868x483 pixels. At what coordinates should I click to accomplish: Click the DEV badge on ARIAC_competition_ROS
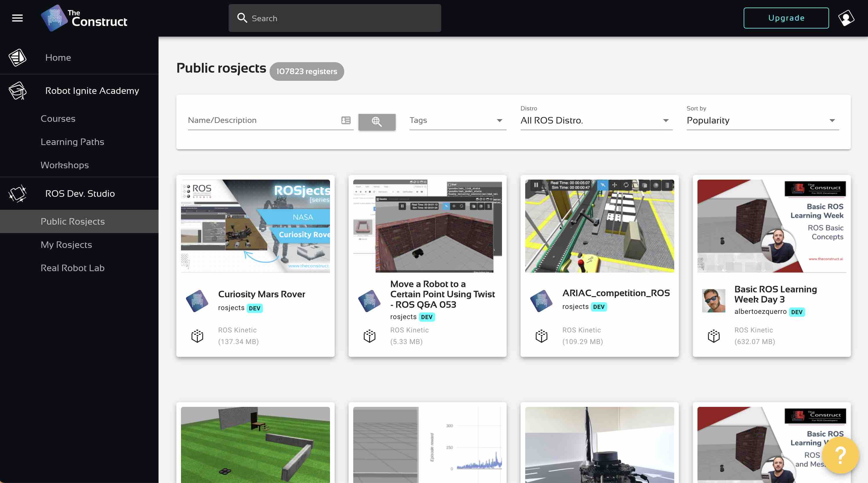(x=599, y=307)
